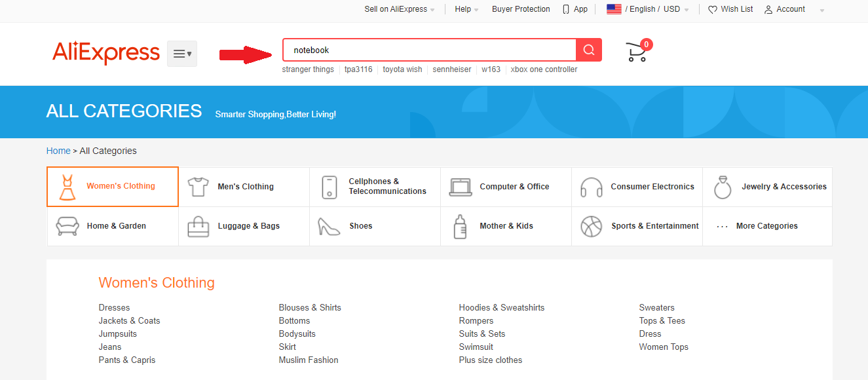Select the Jewelry & Accessories ring icon
This screenshot has width=868, height=380.
[723, 187]
